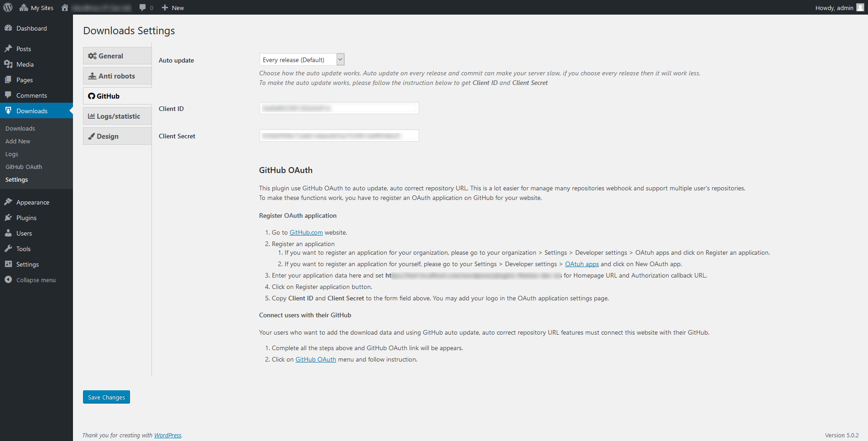Viewport: 868px width, 441px height.
Task: Click the Anti robots tab icon
Action: coord(92,76)
